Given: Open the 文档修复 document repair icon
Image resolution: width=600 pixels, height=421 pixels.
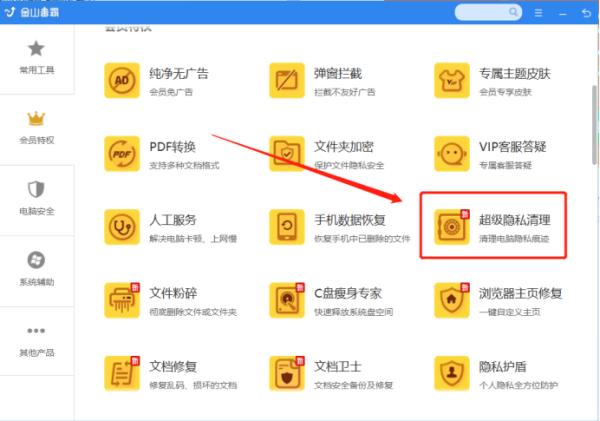Looking at the screenshot, I should pyautogui.click(x=122, y=374).
